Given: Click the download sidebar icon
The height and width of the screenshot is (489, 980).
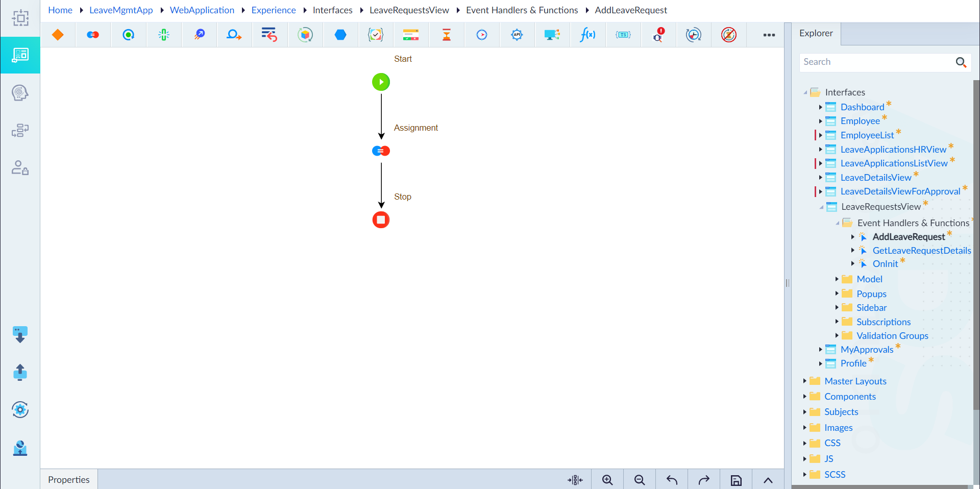Looking at the screenshot, I should tap(20, 335).
